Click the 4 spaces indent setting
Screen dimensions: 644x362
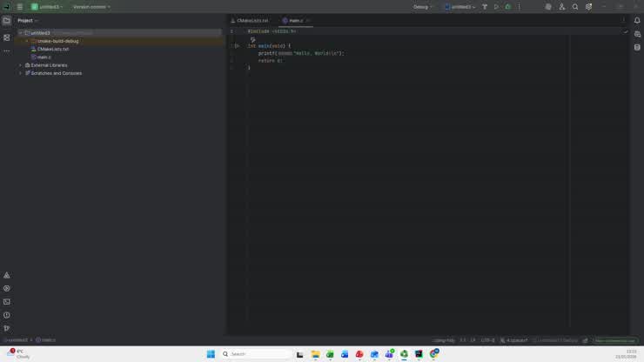513,340
